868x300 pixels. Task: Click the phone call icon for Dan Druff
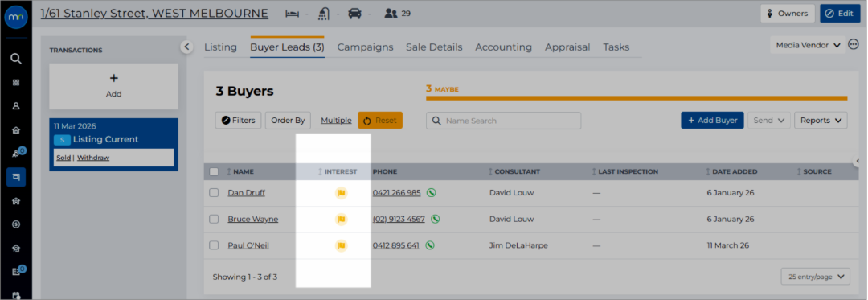(x=432, y=192)
